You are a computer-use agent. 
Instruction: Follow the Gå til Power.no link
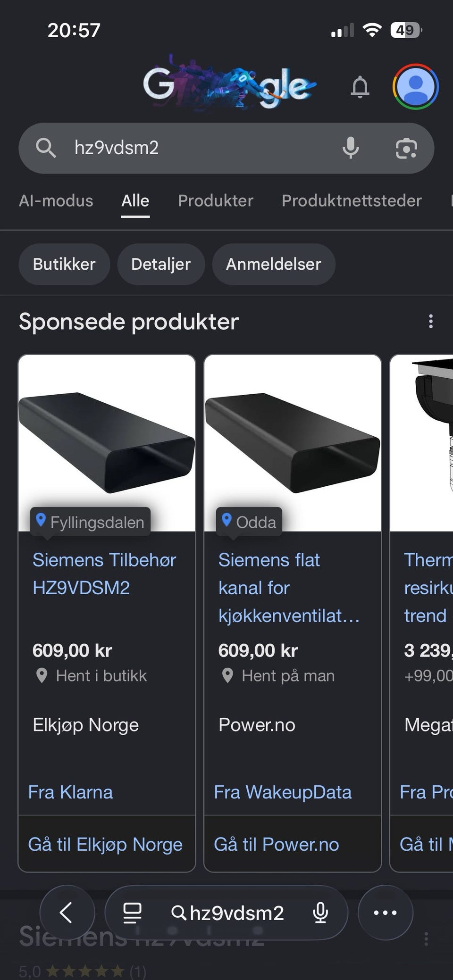(277, 845)
